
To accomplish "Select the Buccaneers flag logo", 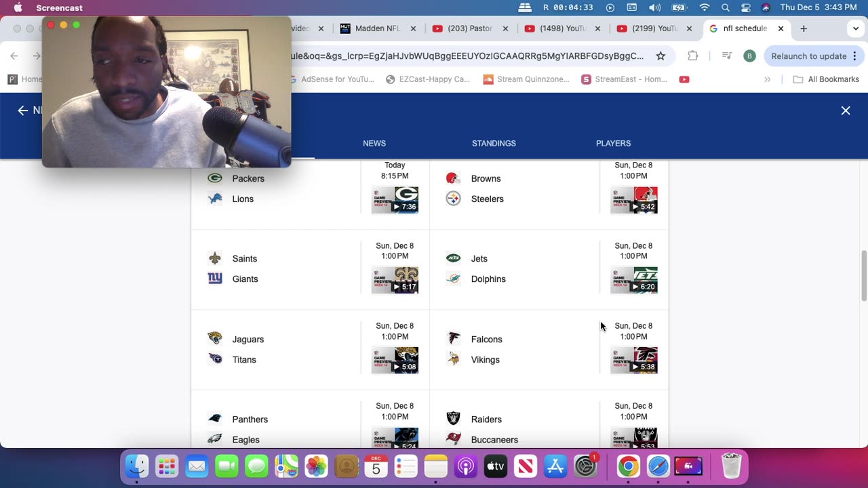I will [x=453, y=439].
